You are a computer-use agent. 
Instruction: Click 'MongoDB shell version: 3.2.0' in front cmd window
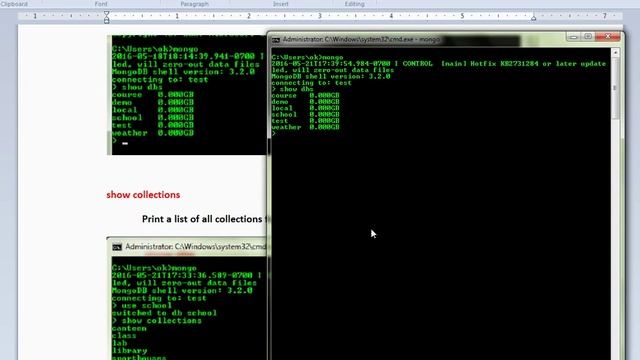click(331, 76)
